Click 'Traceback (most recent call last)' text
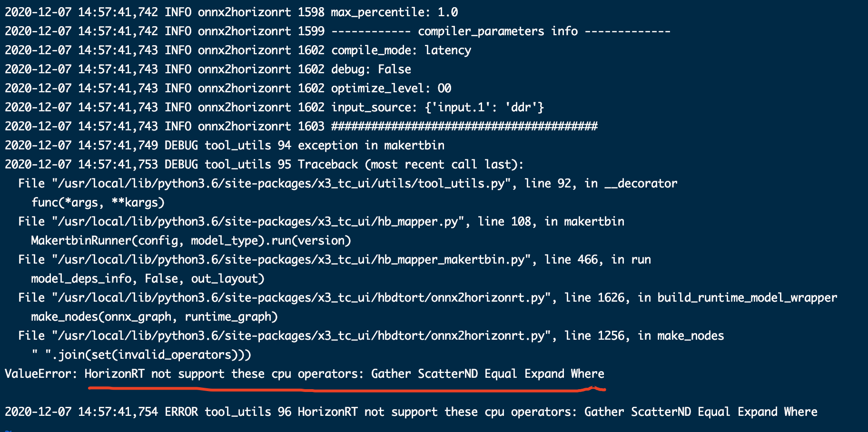 (x=410, y=165)
